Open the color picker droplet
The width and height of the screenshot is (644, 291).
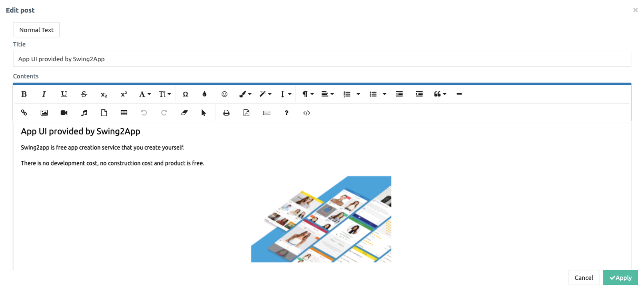[204, 94]
